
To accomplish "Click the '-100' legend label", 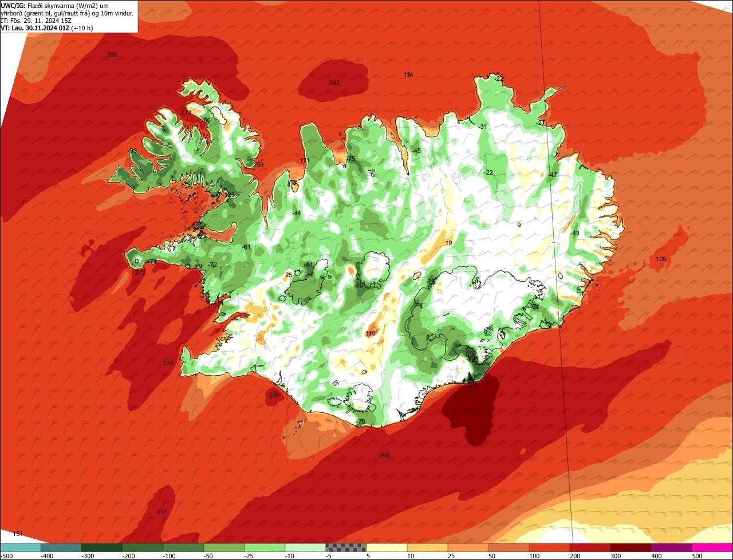I will [x=169, y=556].
